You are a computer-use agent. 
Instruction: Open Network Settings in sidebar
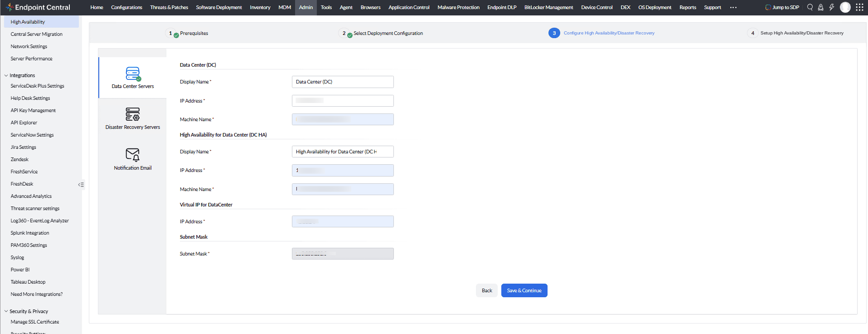click(x=29, y=46)
